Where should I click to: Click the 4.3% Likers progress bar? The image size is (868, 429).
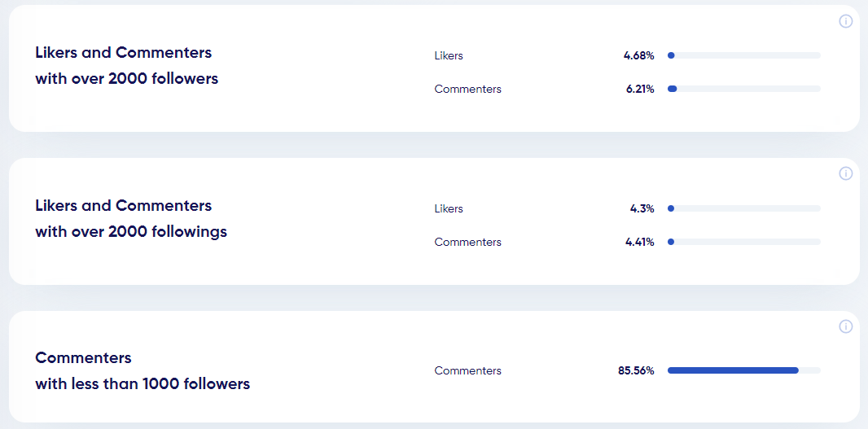tap(744, 208)
